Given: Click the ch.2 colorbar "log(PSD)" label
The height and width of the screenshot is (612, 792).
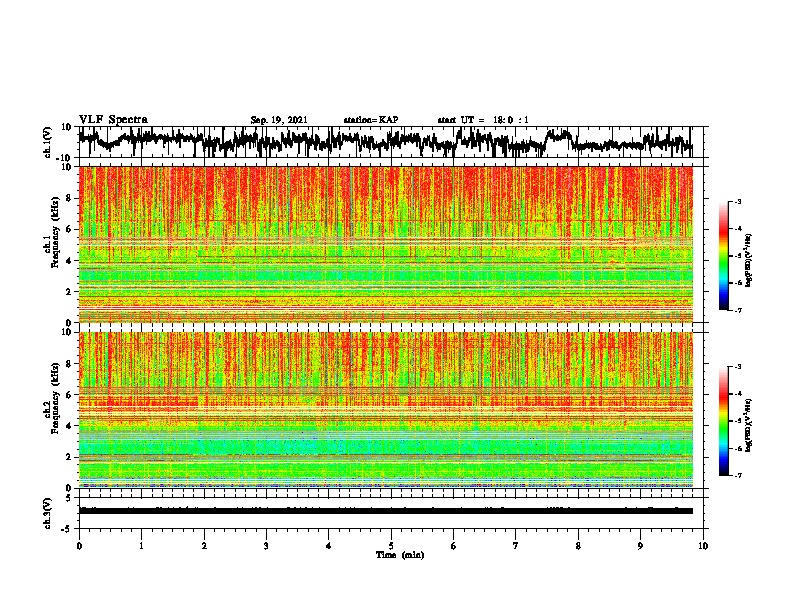Looking at the screenshot, I should [749, 425].
